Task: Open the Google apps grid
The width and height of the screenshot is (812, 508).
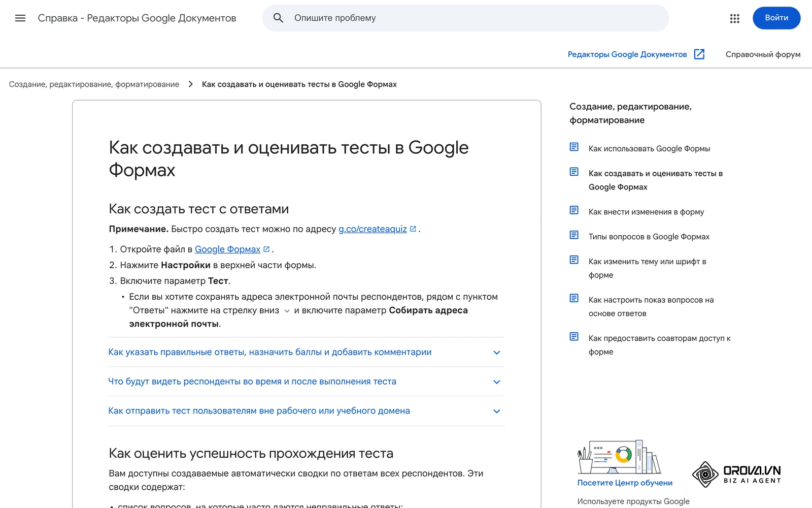Action: tap(734, 18)
